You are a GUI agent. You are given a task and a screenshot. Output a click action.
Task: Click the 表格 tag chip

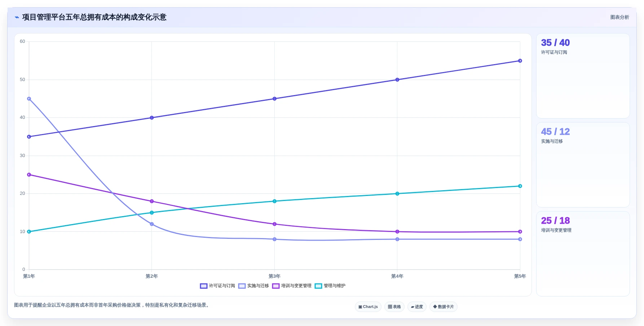(394, 307)
